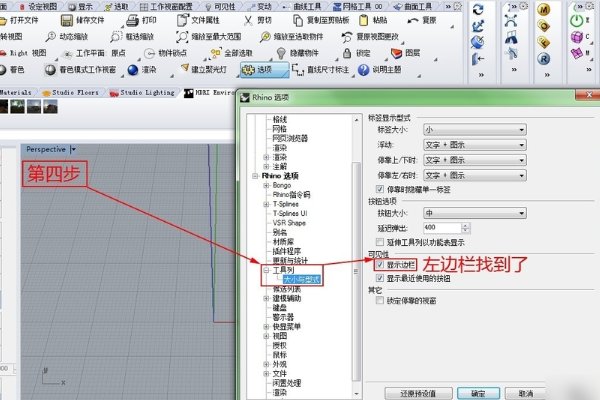Click the 复原 undo arrow
The height and width of the screenshot is (400, 600).
pos(413,20)
